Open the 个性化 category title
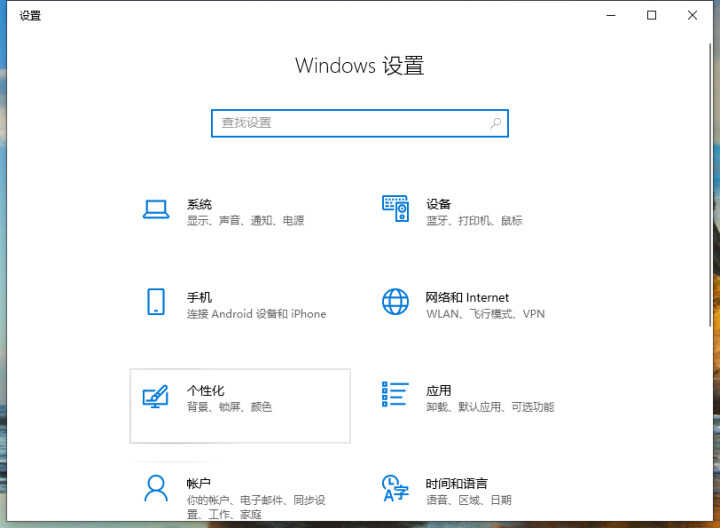The width and height of the screenshot is (720, 528). (206, 390)
